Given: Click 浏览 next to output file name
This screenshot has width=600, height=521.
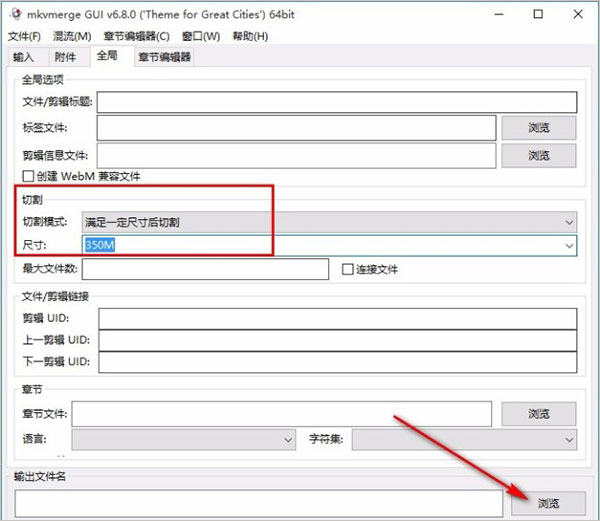Looking at the screenshot, I should click(x=548, y=503).
